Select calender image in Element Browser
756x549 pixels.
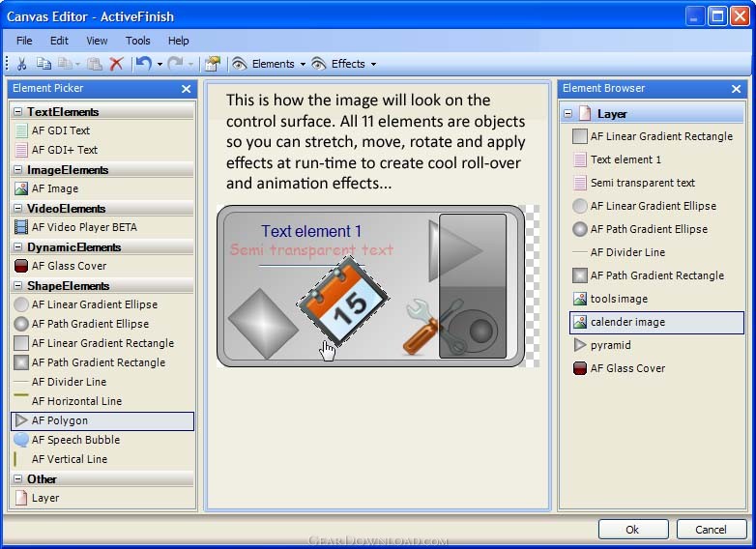(x=656, y=322)
